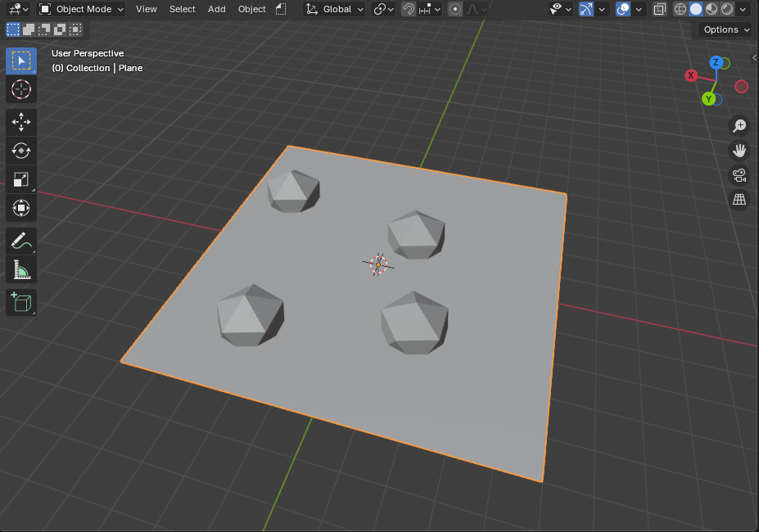The image size is (759, 532).
Task: Pick the Scale tool
Action: 20,179
